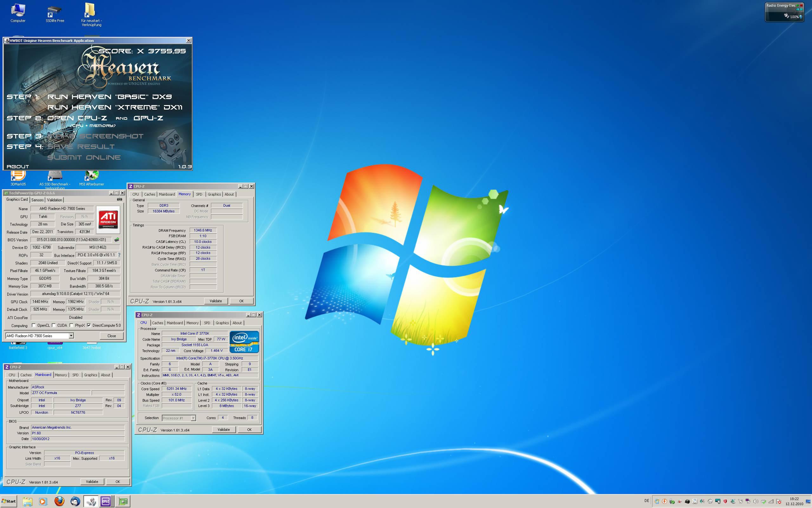Click Validate in CPU-Z Mainboard window

pos(92,482)
